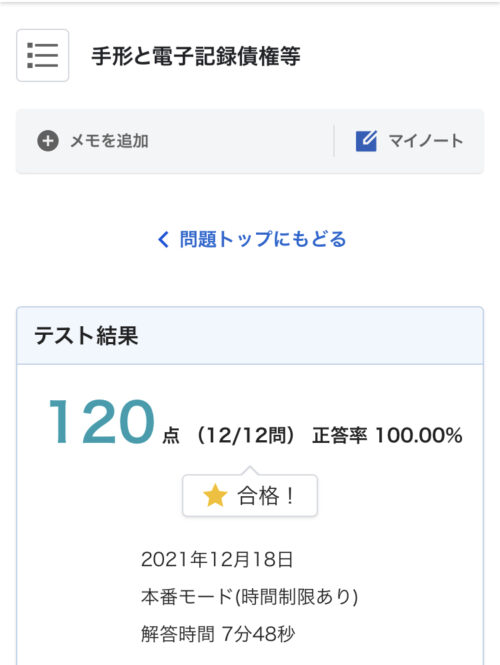Click the gold star icon
Image resolution: width=500 pixels, height=665 pixels.
point(215,495)
